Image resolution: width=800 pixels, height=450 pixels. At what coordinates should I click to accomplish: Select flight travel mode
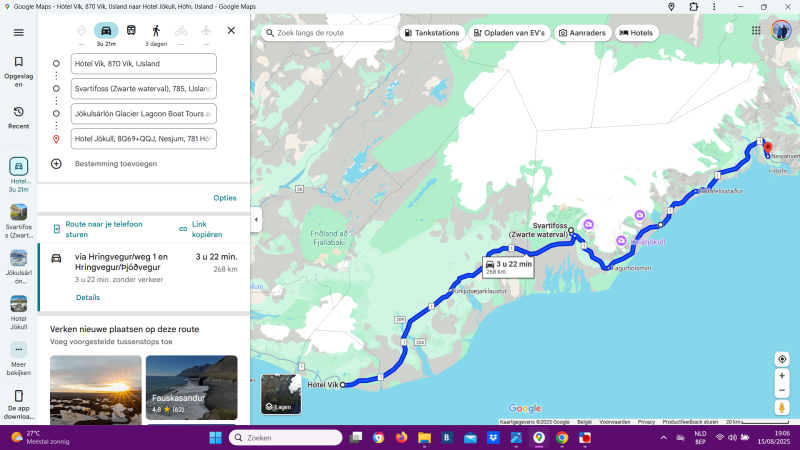[x=206, y=31]
